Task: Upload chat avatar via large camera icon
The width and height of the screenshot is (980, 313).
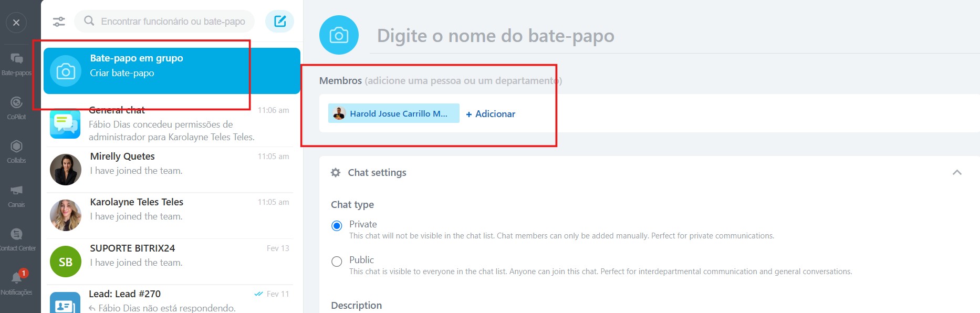Action: pyautogui.click(x=339, y=35)
